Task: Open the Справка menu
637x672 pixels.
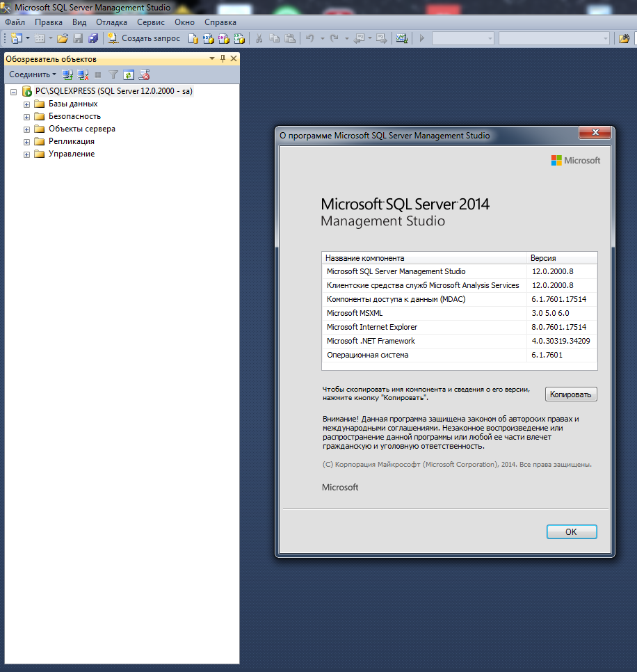Action: [220, 22]
